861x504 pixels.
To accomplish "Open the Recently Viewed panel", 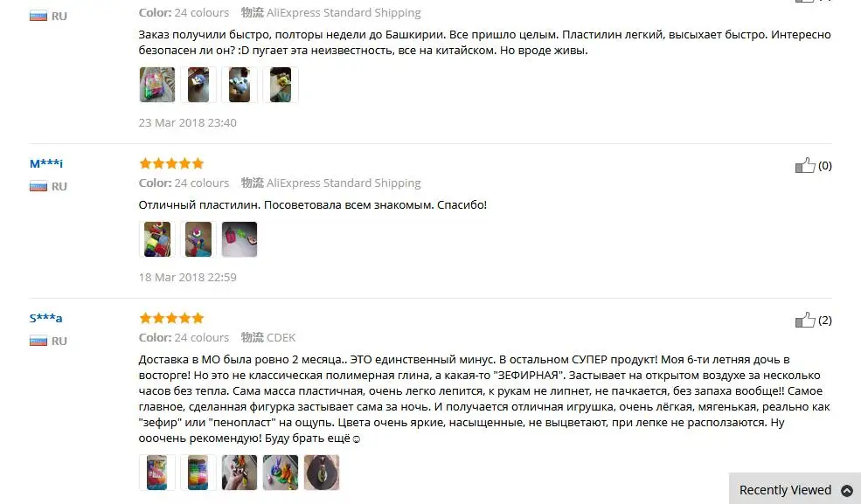I will click(795, 489).
